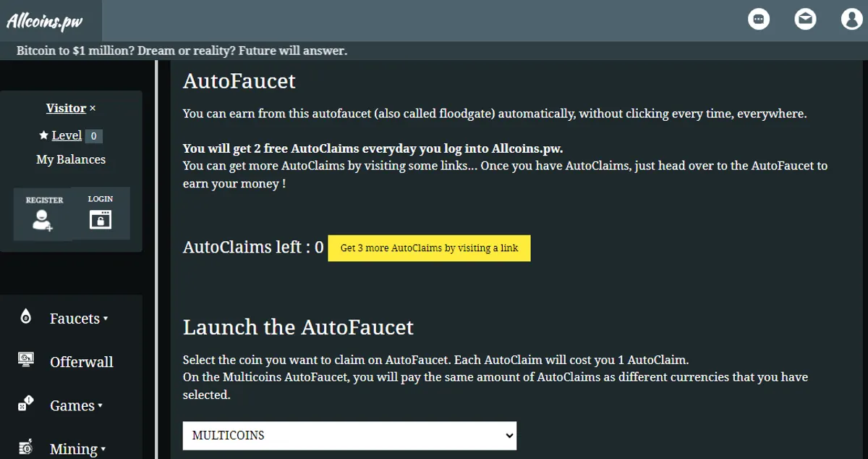Screen dimensions: 868x459
Task: Click the Games dice icon
Action: (26, 403)
